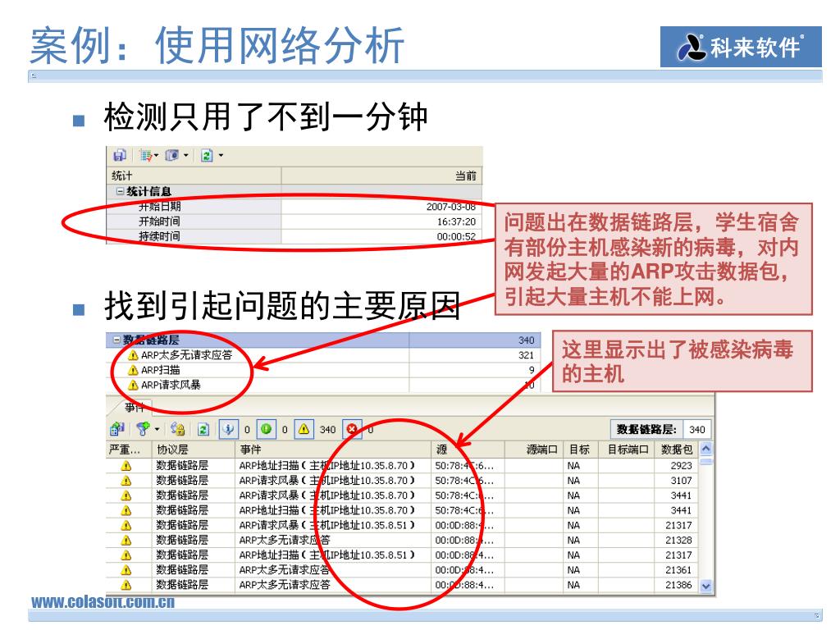Open the www.colasoft.com.cn link
This screenshot has height=630, width=840.
coord(103,601)
